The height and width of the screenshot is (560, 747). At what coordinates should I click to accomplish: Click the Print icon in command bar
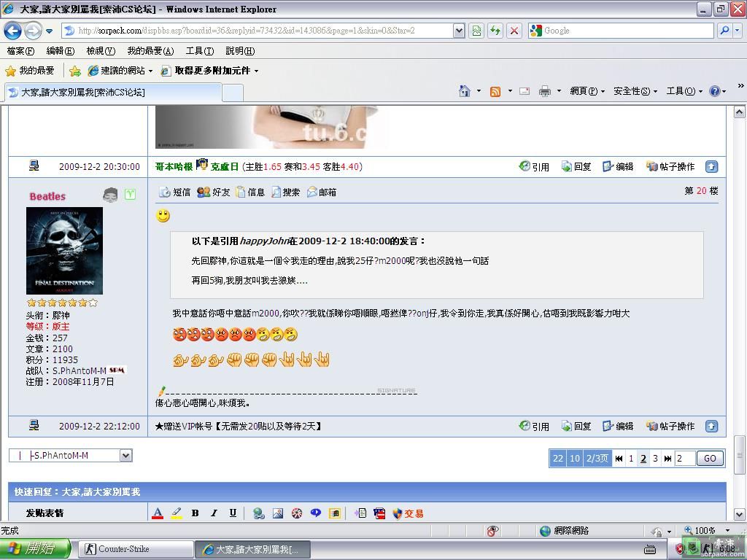(x=544, y=91)
